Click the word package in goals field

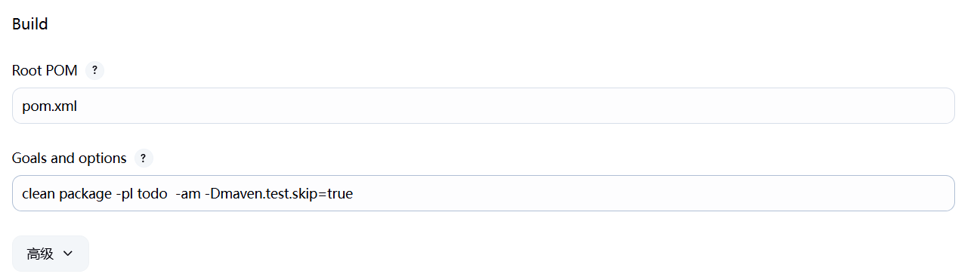coord(85,195)
